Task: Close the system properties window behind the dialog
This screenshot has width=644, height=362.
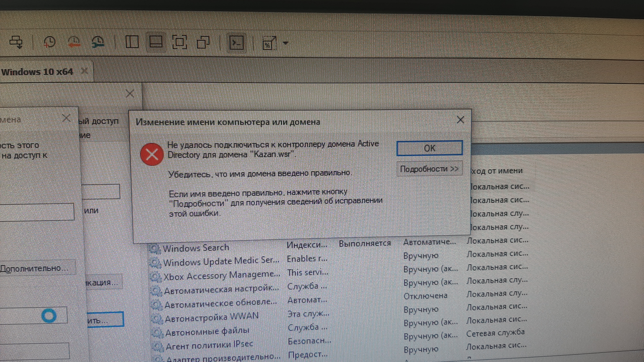Action: [x=130, y=94]
